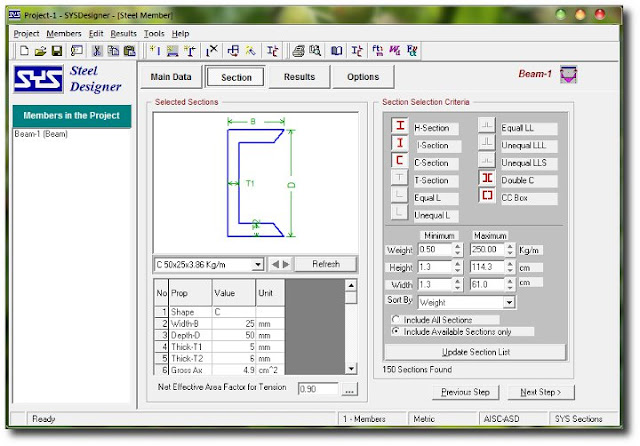Click the New project toolbar icon

coord(24,51)
